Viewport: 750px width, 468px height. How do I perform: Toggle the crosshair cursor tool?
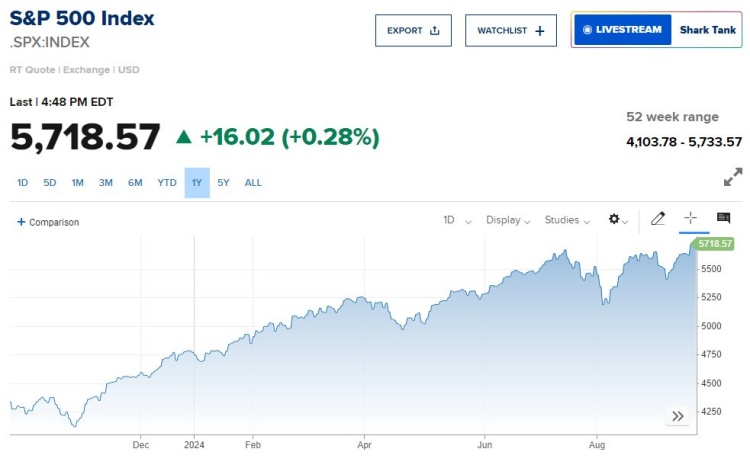point(690,219)
